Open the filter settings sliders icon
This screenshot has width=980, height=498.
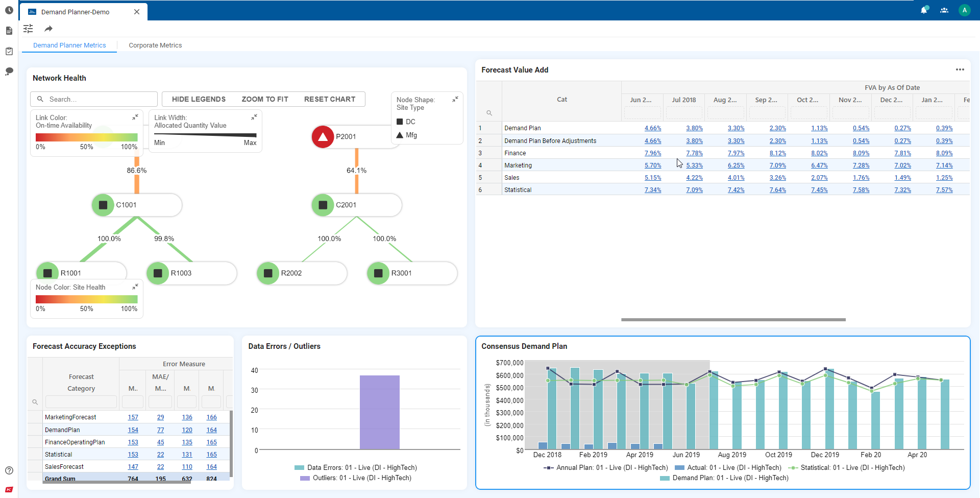(x=28, y=29)
